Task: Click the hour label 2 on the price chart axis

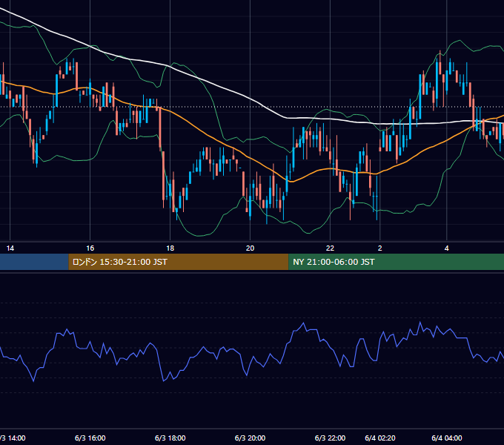Action: coord(380,248)
